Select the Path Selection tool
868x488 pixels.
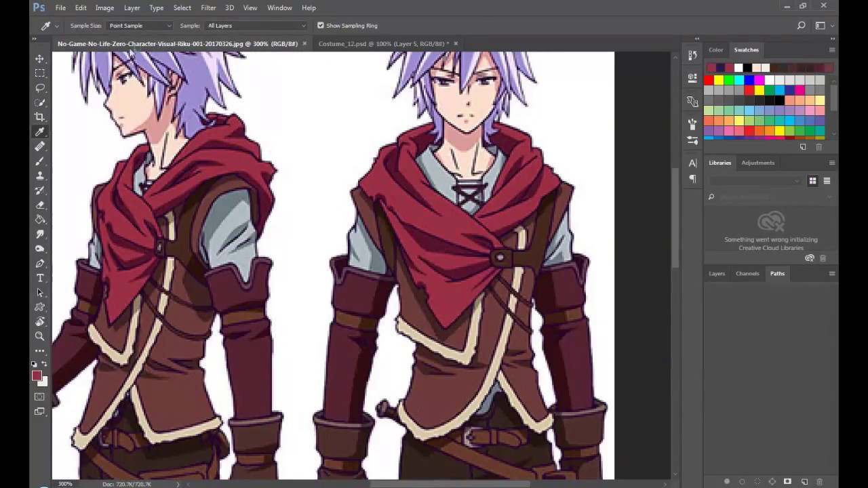tap(40, 293)
